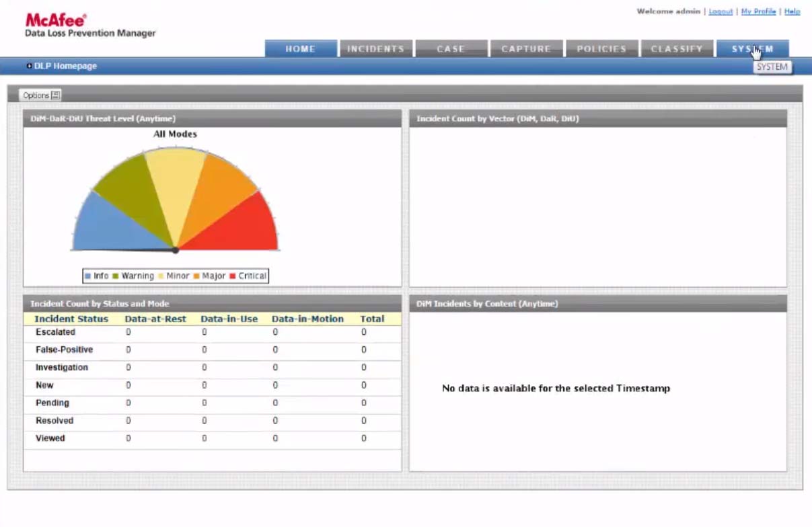Screen dimensions: 812x527
Task: Click the All Modes chart title
Action: (176, 134)
